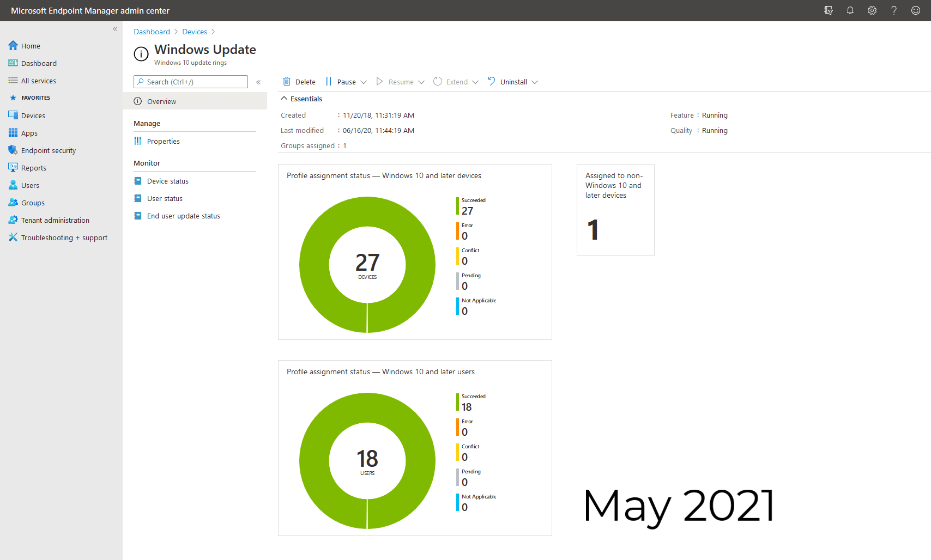Viewport: 931px width, 560px height.
Task: Click the Properties bars icon
Action: 138,141
